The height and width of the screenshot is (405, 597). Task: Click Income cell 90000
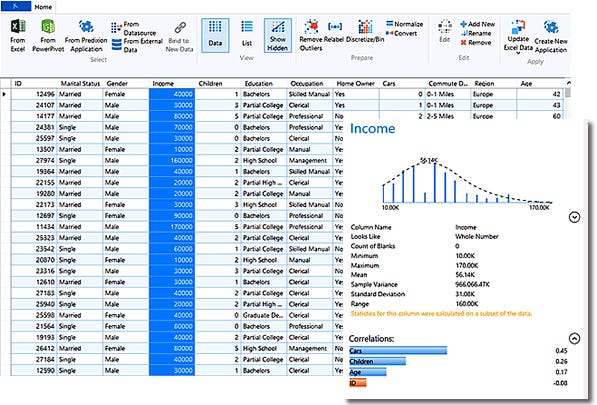coord(172,215)
